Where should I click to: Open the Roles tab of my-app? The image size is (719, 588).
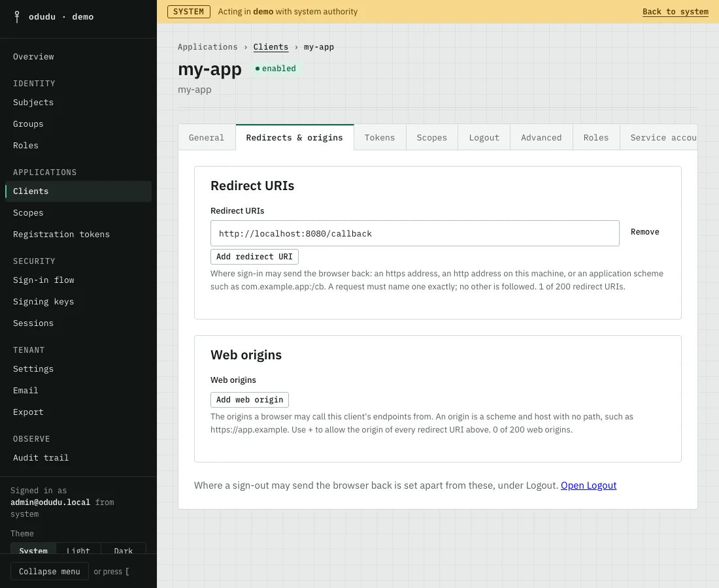pos(596,137)
